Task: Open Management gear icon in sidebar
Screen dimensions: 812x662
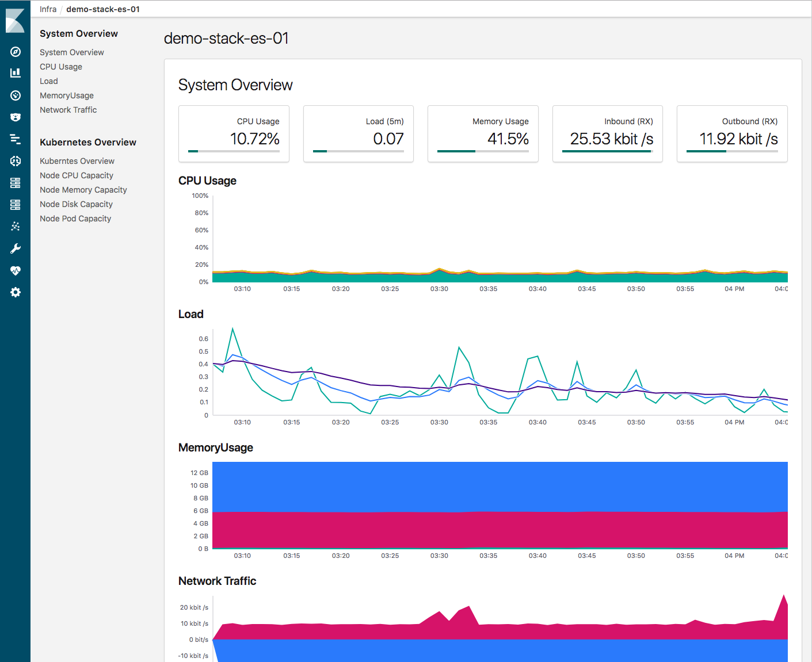Action: point(16,292)
